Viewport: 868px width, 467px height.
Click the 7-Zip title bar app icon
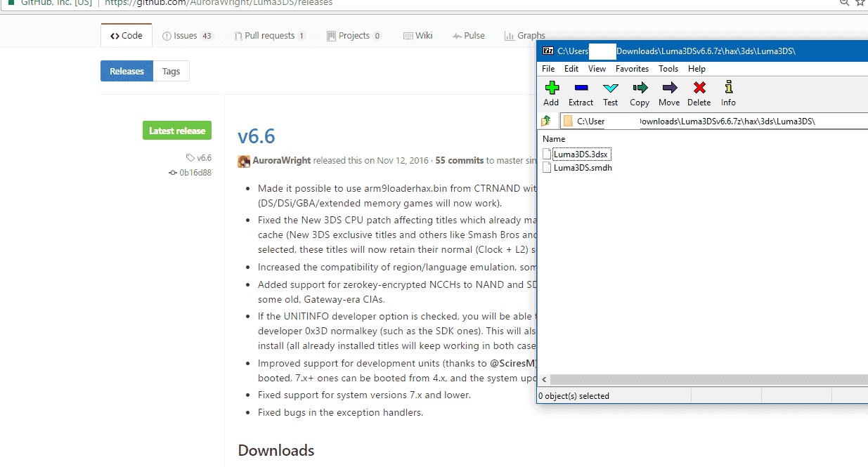pyautogui.click(x=548, y=51)
